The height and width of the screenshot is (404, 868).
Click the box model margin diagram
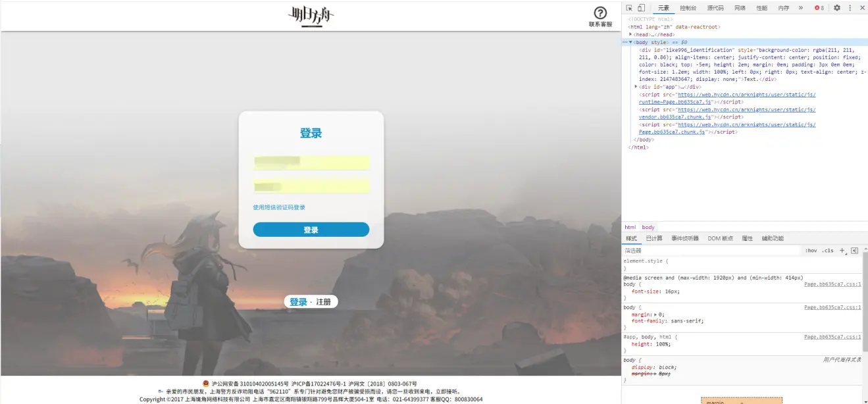coord(742,400)
